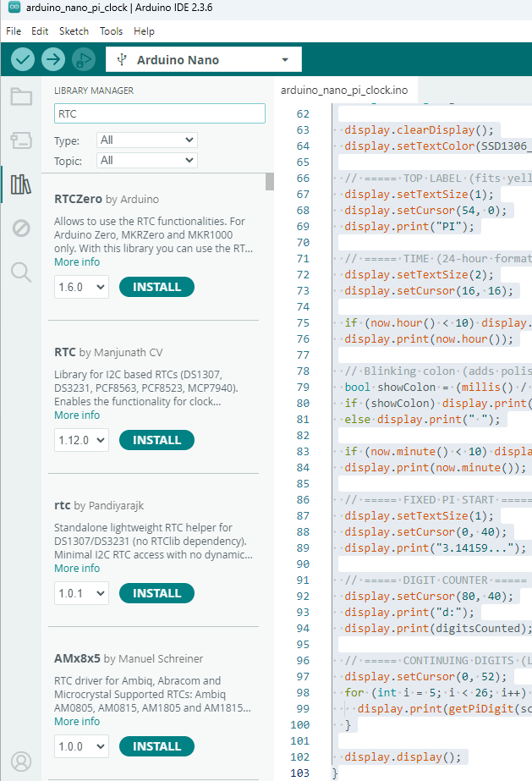Click line number 75 in gutter

click(303, 322)
